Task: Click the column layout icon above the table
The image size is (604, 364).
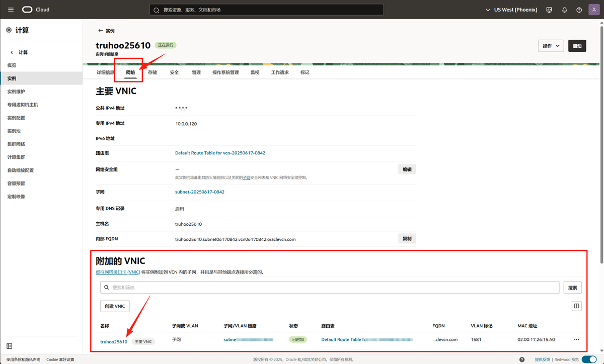Action: click(576, 306)
